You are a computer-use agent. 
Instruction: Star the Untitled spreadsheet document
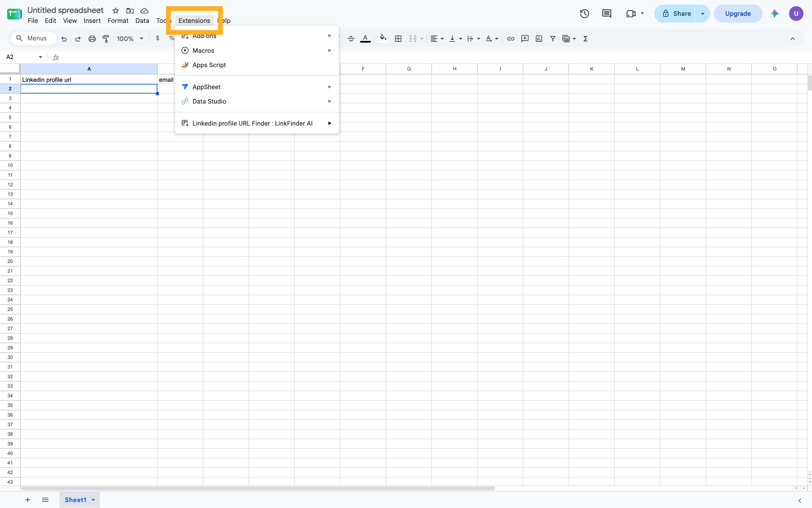click(116, 11)
